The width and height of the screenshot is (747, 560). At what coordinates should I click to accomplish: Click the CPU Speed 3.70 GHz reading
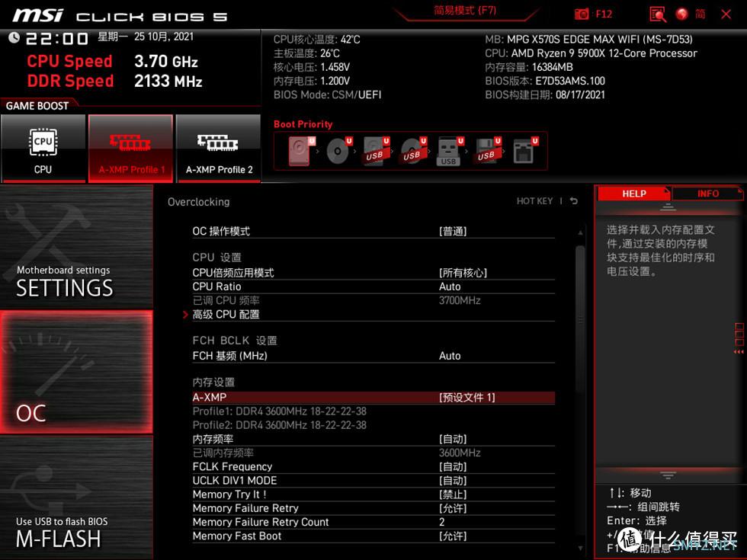tap(113, 61)
